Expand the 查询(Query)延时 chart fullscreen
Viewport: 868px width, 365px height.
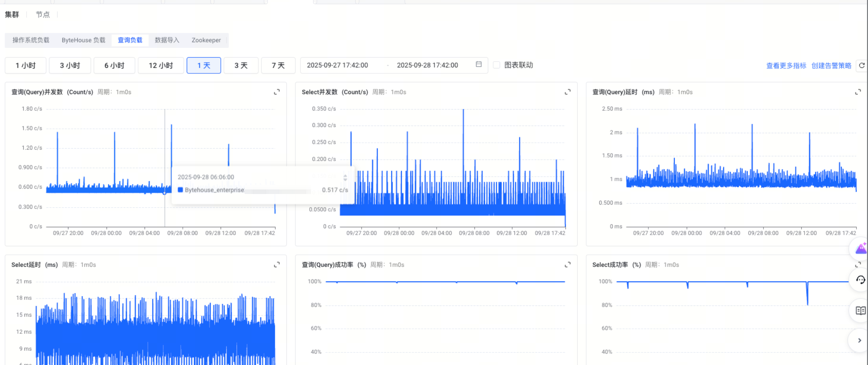pyautogui.click(x=857, y=92)
